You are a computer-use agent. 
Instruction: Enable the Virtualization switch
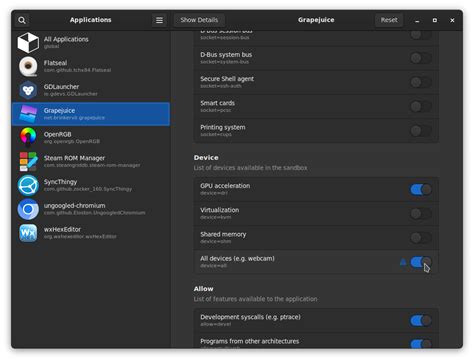(421, 214)
